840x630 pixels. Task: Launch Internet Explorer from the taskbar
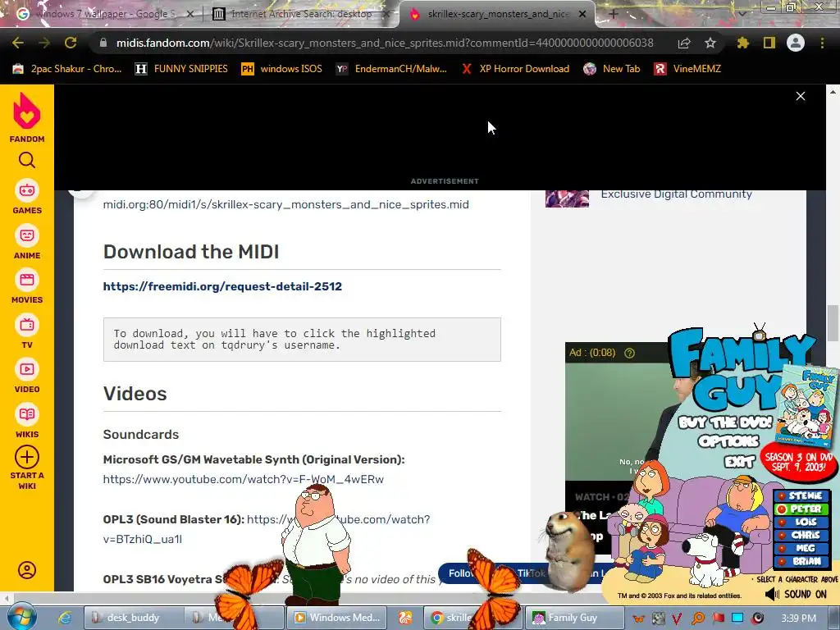click(65, 618)
